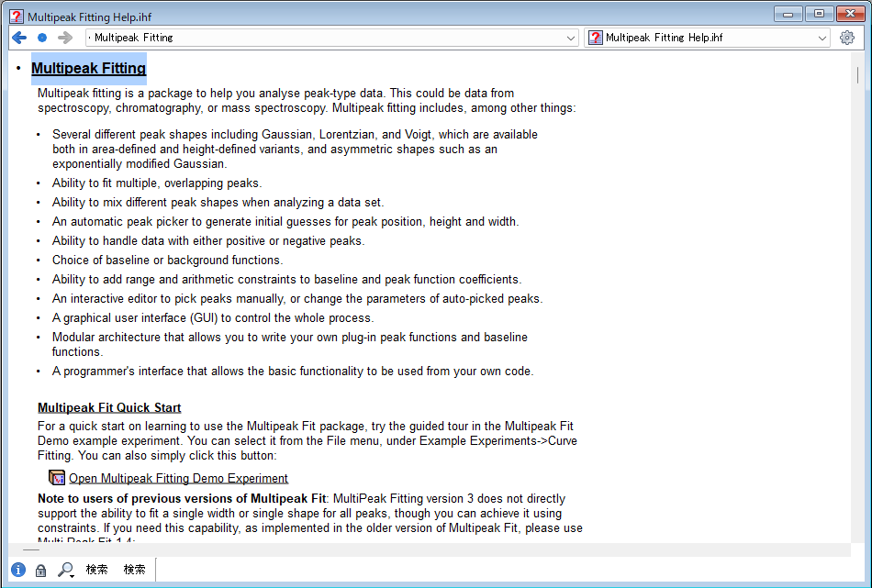The image size is (872, 588).
Task: Go back using the blue back arrow
Action: pyautogui.click(x=19, y=38)
